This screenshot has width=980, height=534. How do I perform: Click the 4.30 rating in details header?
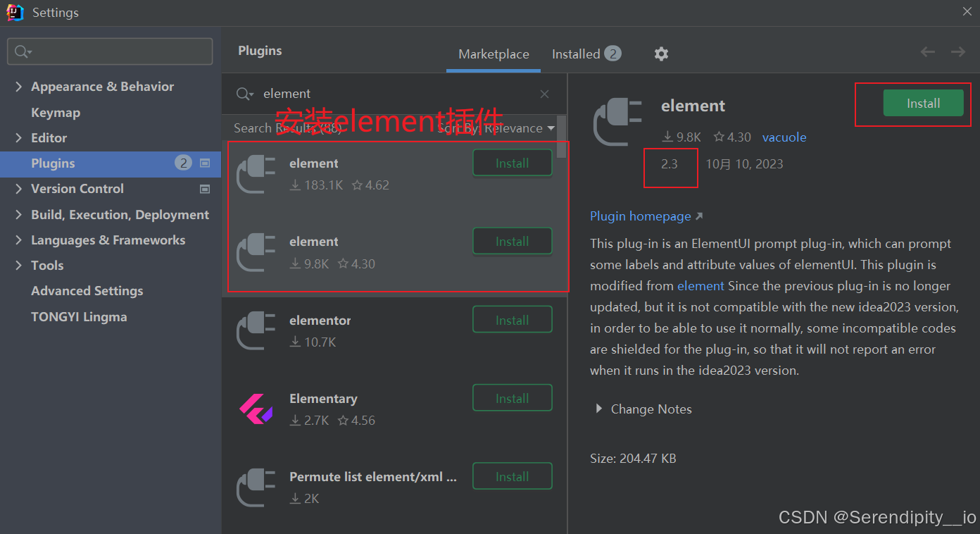tap(732, 137)
